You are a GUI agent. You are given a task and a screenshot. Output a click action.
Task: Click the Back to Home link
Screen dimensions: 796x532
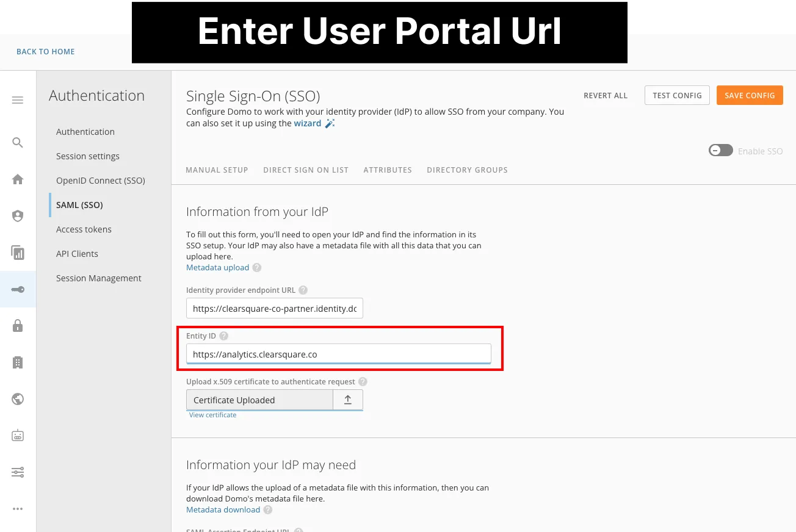click(x=46, y=52)
